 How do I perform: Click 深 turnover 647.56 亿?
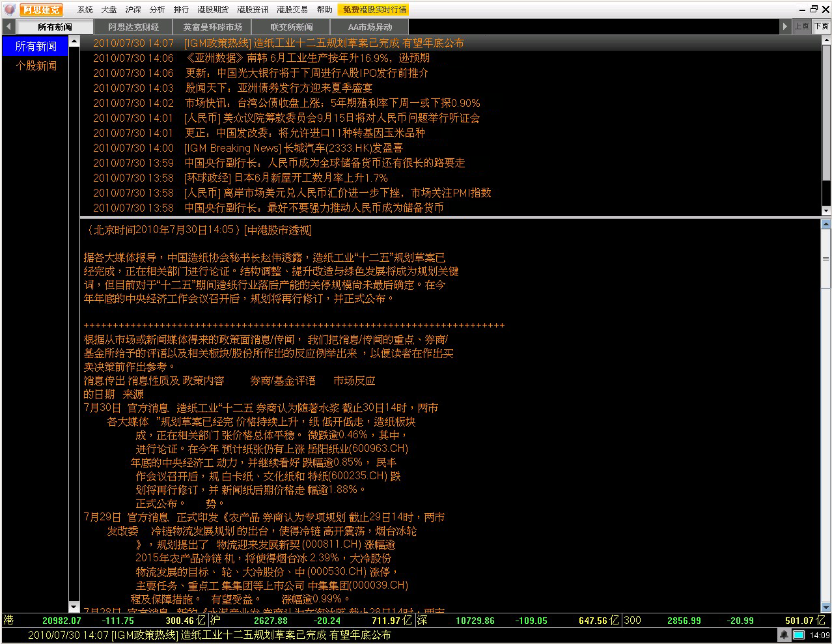point(599,621)
